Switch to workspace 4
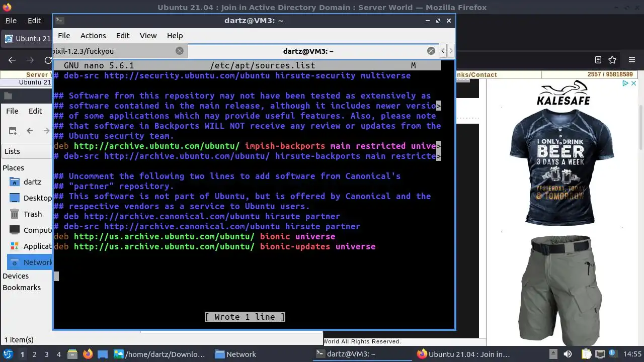644x362 pixels. click(58, 354)
